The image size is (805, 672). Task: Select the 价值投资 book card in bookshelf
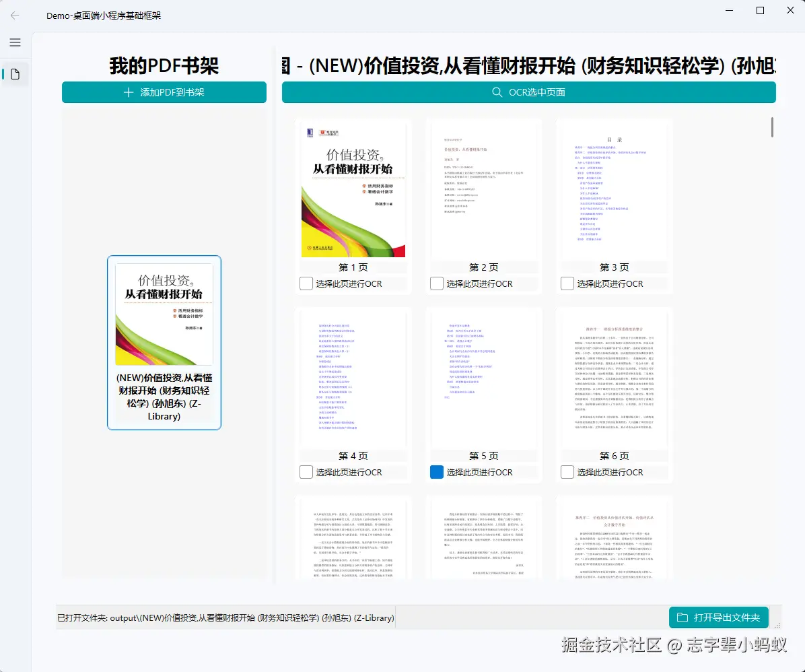click(x=164, y=343)
